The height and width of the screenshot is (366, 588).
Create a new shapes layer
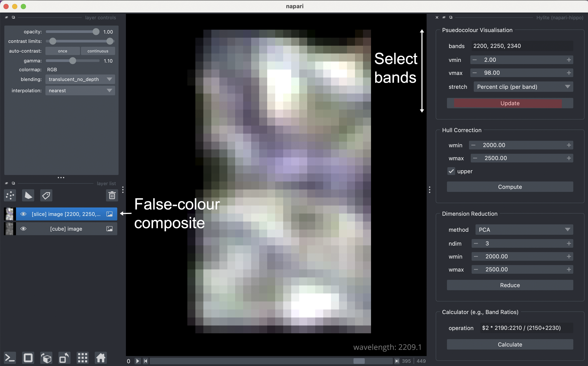point(28,195)
